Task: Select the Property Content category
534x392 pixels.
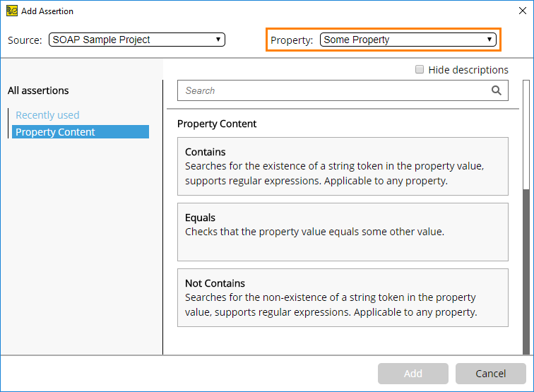Action: click(x=81, y=132)
